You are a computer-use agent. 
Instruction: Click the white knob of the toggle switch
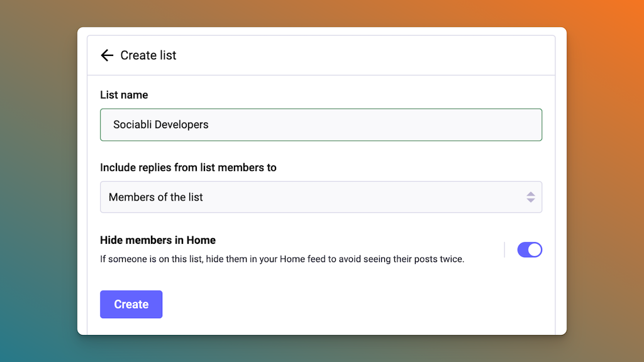pyautogui.click(x=535, y=250)
